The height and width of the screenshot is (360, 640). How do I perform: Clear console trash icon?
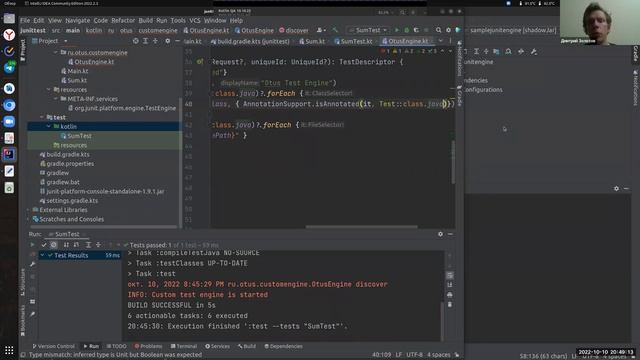[x=450, y=304]
